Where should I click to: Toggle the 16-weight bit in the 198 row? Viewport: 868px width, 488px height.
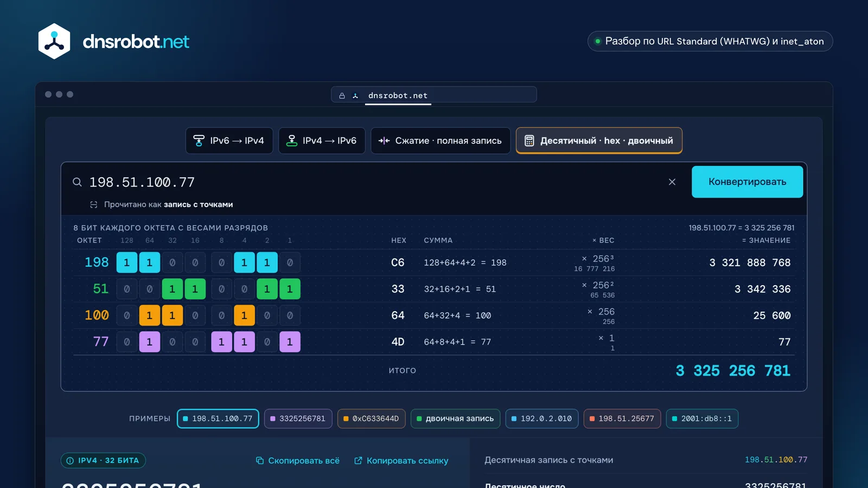(x=195, y=262)
